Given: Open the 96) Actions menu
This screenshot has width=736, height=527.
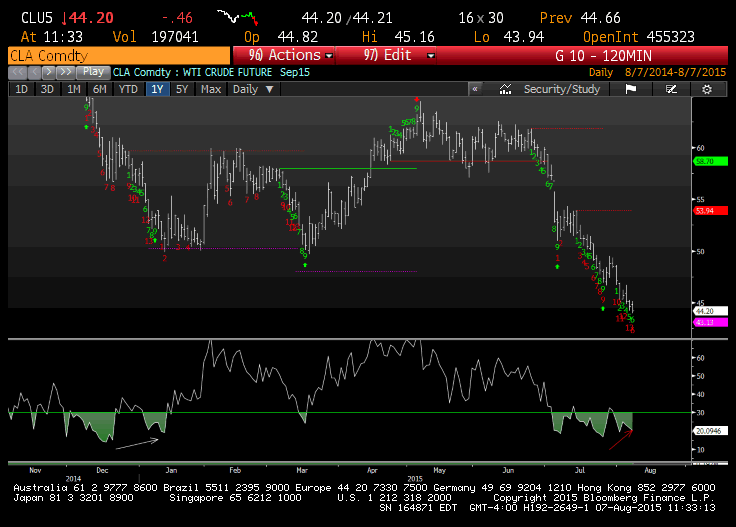Looking at the screenshot, I should (x=284, y=55).
